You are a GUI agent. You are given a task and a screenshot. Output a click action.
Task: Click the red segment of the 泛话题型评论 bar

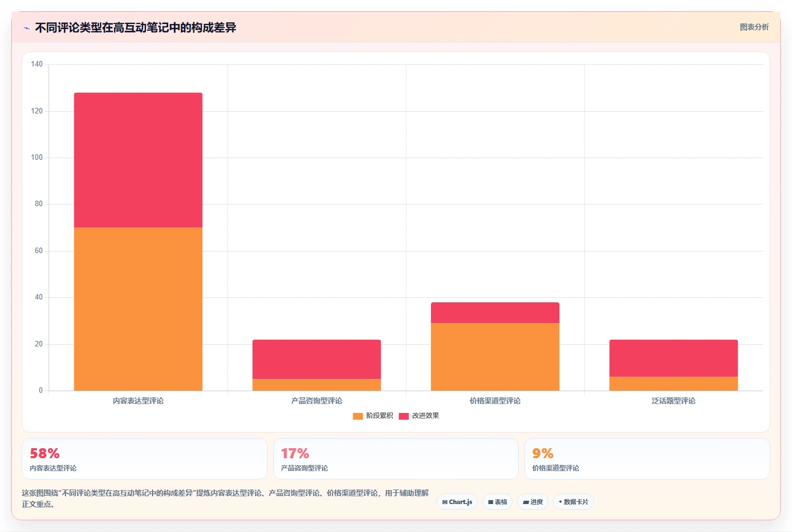(674, 358)
